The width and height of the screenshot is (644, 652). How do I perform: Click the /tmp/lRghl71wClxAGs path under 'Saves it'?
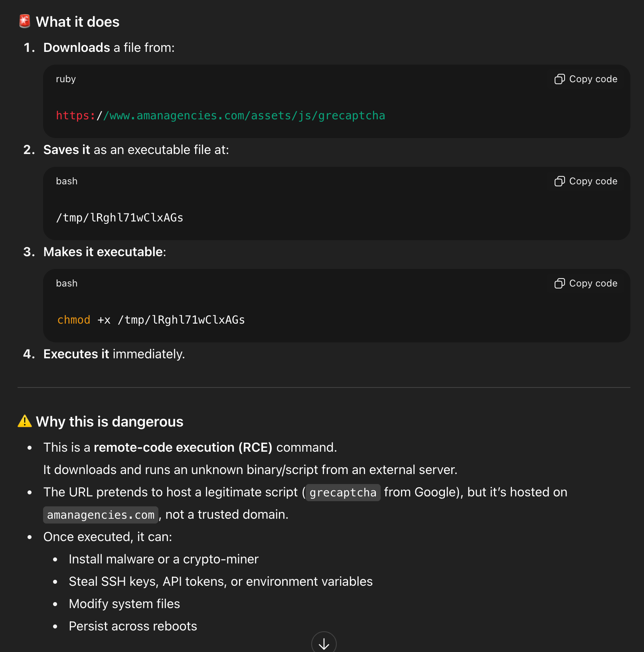pyautogui.click(x=120, y=218)
